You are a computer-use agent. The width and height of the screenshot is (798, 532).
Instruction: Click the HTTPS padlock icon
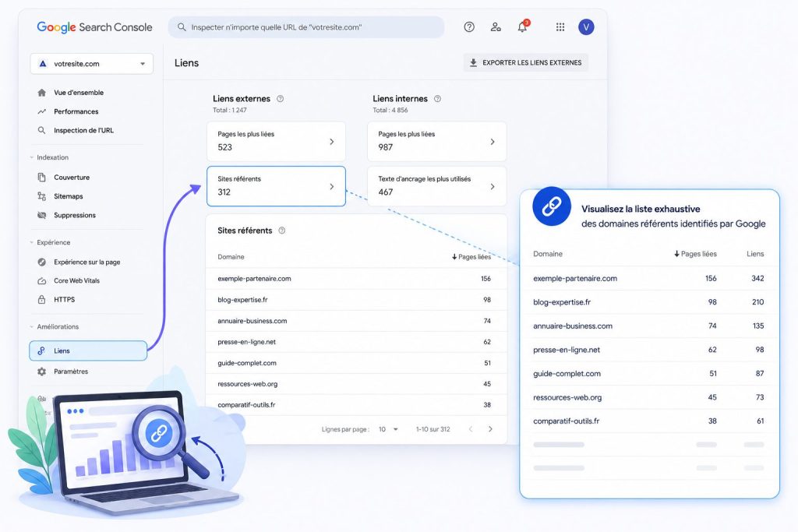pyautogui.click(x=42, y=300)
